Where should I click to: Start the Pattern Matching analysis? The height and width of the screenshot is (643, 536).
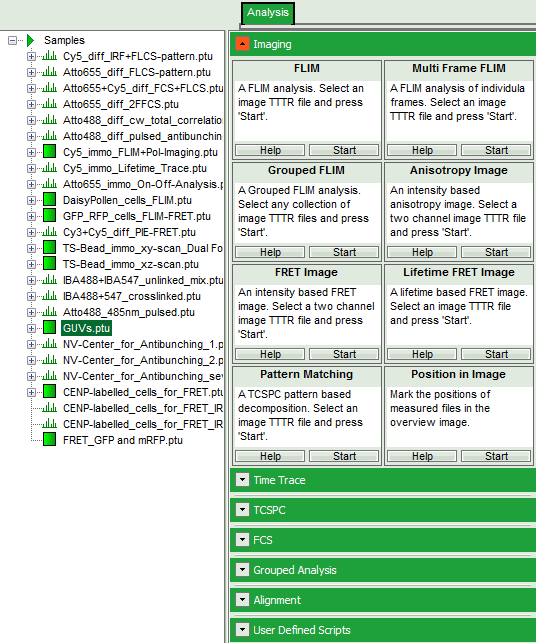344,456
